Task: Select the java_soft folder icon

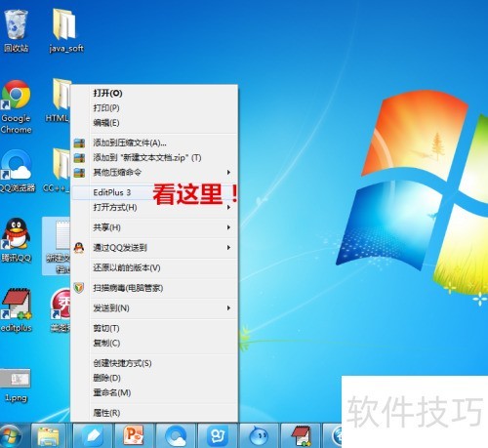Action: pyautogui.click(x=66, y=31)
